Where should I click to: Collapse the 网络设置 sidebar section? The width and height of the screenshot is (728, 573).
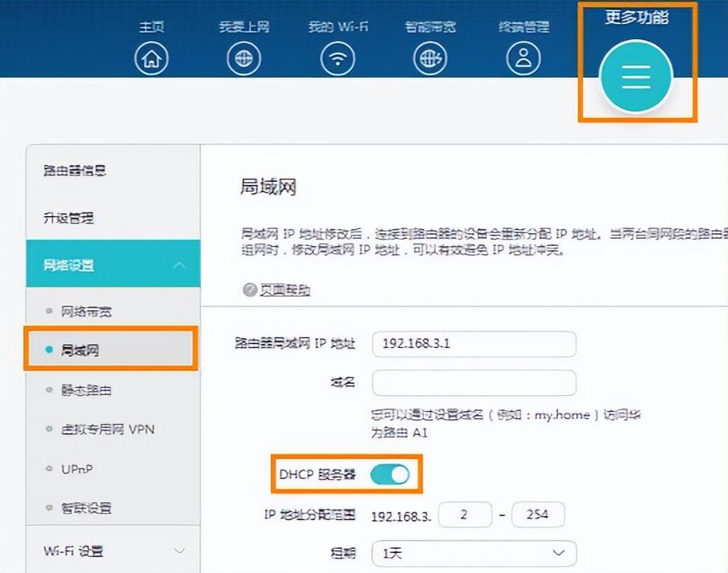[x=113, y=264]
